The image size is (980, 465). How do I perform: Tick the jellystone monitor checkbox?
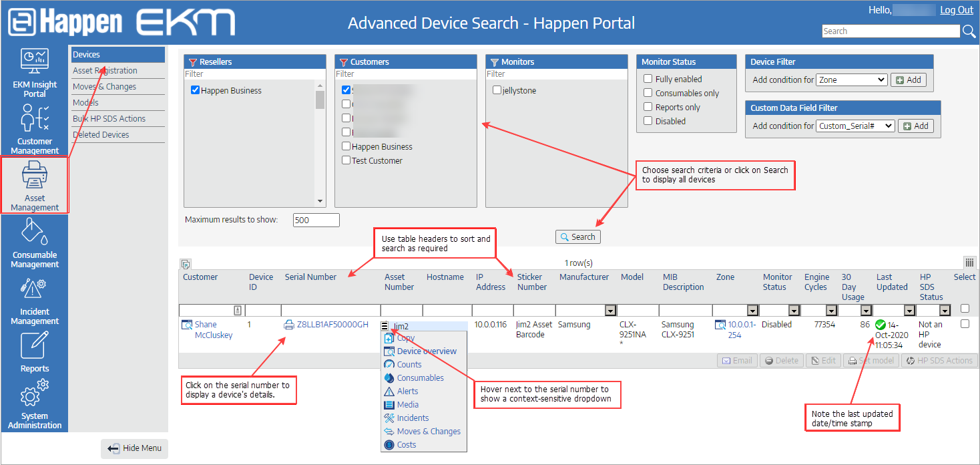497,91
